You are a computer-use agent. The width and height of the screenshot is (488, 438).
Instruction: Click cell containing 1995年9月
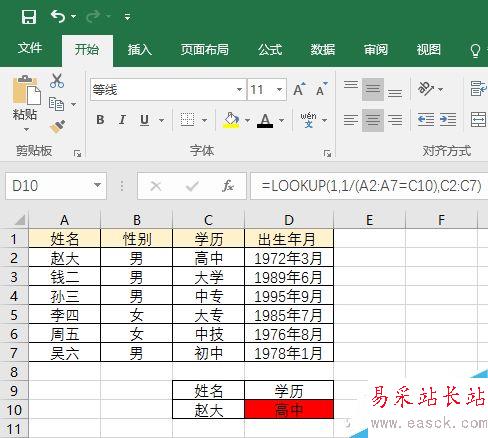[289, 296]
